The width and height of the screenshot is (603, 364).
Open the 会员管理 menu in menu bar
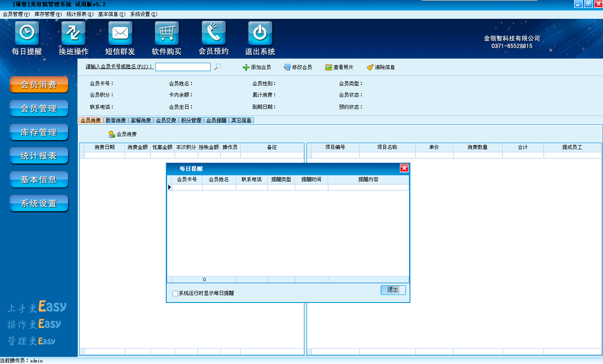pos(16,14)
